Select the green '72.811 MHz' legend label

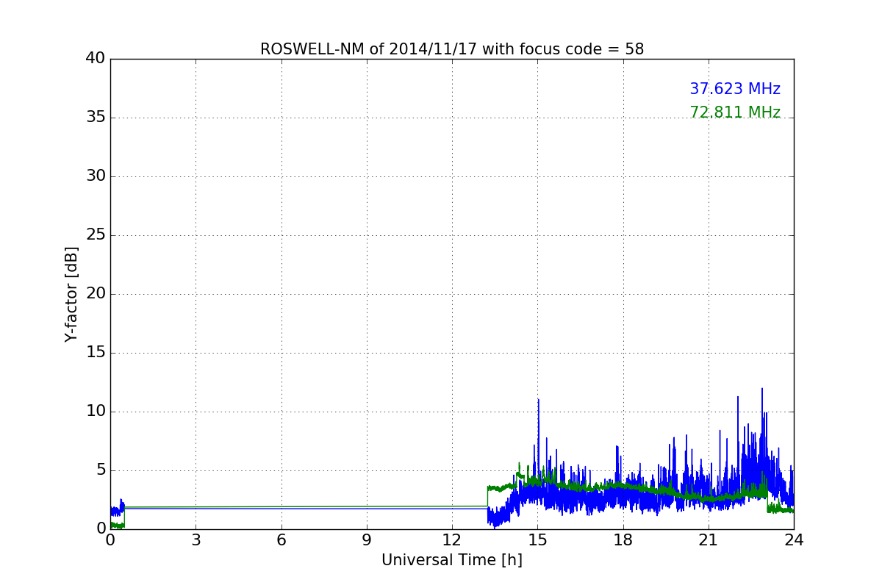[x=735, y=112]
